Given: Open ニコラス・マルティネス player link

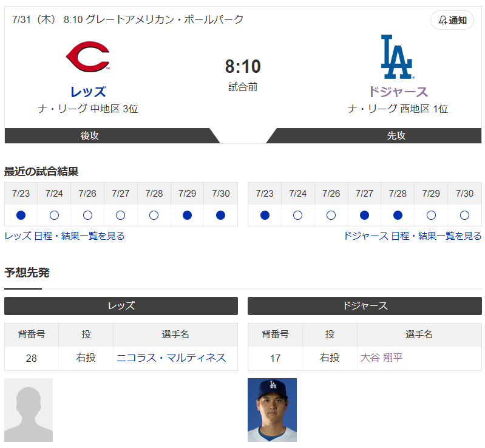Looking at the screenshot, I should (x=171, y=358).
